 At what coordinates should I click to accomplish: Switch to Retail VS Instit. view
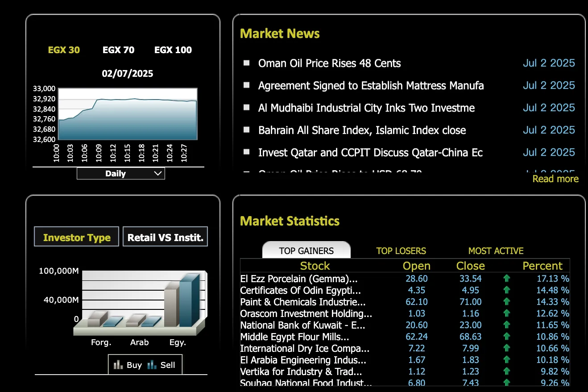[165, 237]
